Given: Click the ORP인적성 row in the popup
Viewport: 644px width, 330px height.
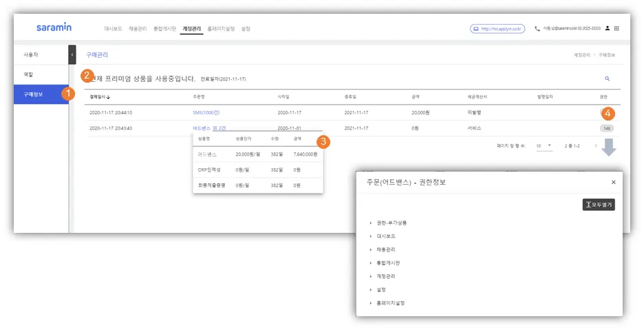Looking at the screenshot, I should (258, 169).
